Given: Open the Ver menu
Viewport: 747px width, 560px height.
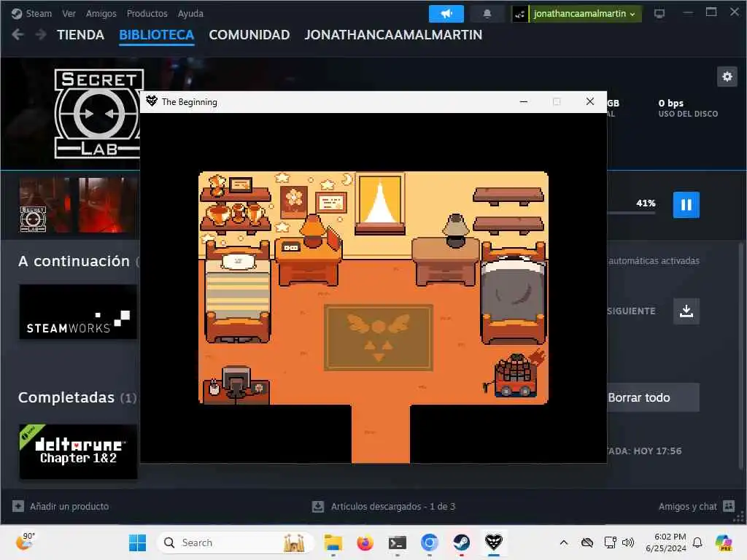Looking at the screenshot, I should [69, 13].
